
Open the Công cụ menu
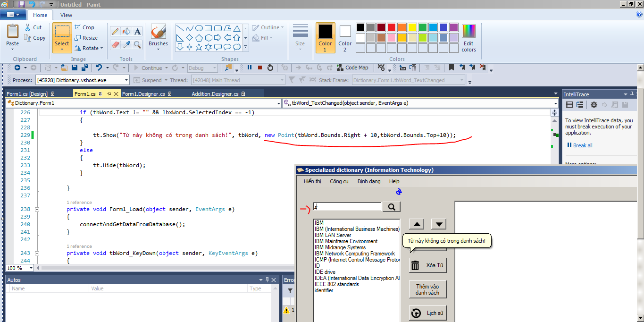point(339,181)
